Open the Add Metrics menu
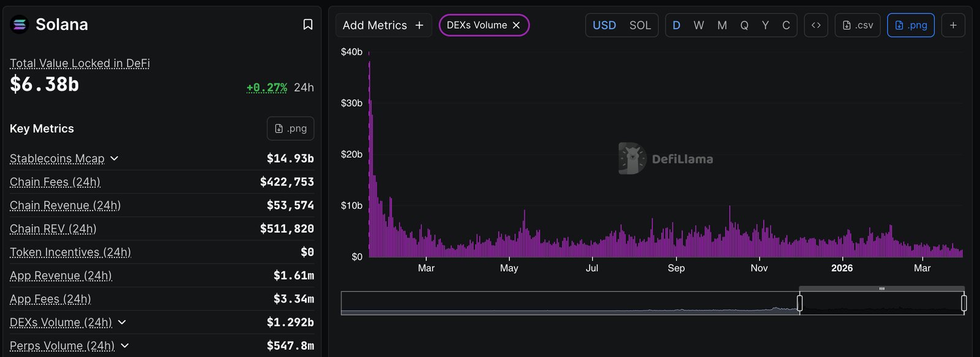Viewport: 980px width, 357px height. (383, 25)
